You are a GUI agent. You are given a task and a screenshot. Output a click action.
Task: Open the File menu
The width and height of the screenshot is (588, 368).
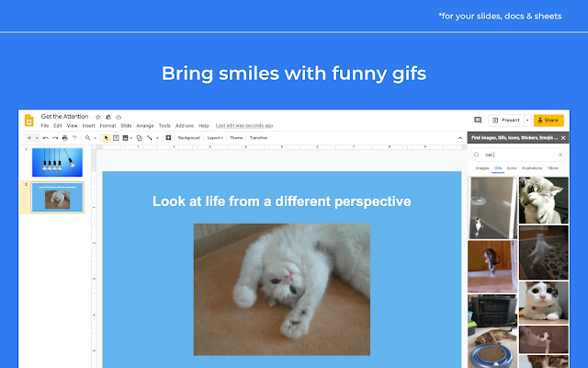coord(45,126)
